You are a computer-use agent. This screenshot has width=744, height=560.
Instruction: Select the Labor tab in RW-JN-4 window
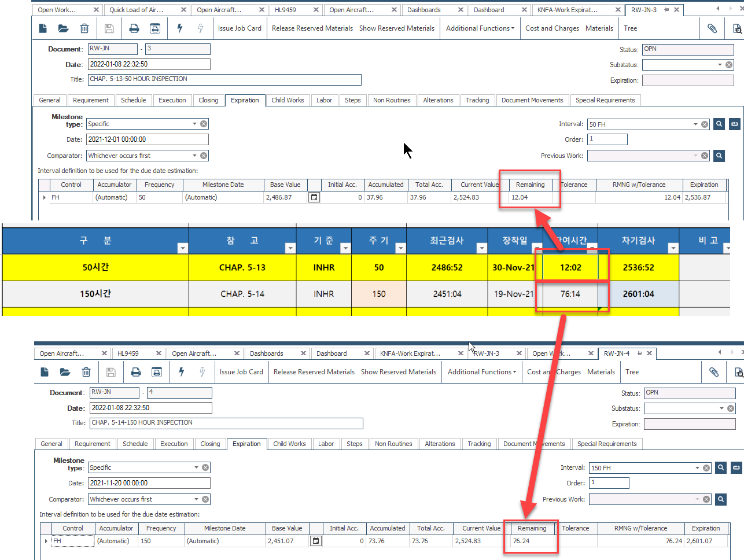326,444
